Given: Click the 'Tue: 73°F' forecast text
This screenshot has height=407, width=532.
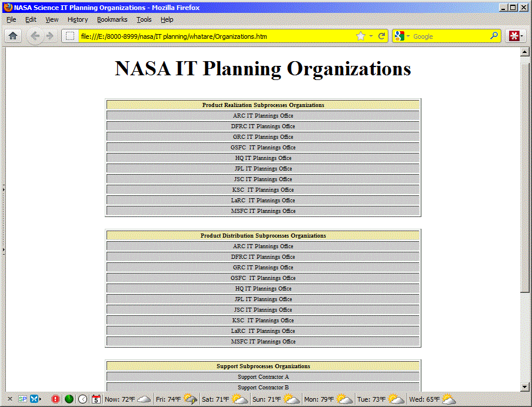Looking at the screenshot, I should [x=371, y=399].
